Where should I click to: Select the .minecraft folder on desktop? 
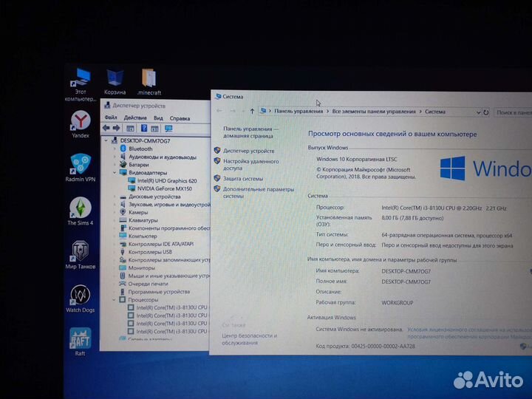click(x=149, y=82)
